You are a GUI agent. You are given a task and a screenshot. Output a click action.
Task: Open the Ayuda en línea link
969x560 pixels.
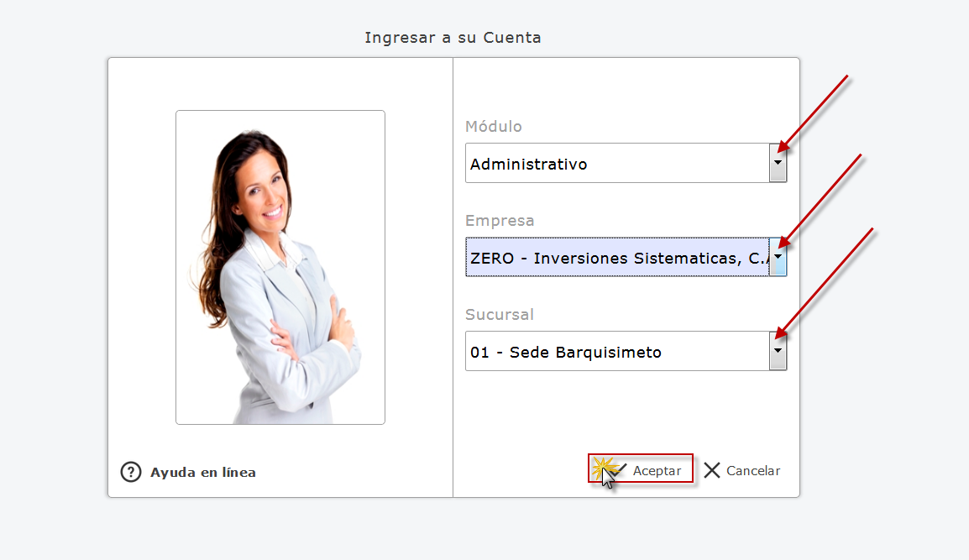coord(203,472)
